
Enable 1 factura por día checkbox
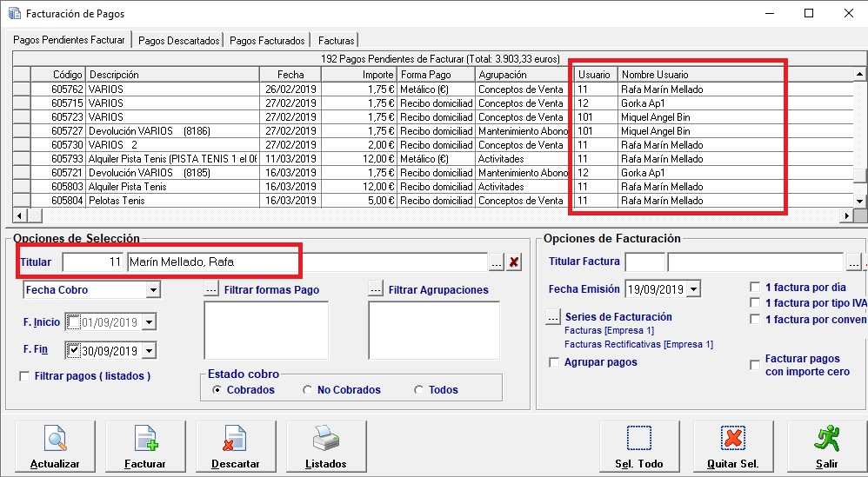pos(755,287)
